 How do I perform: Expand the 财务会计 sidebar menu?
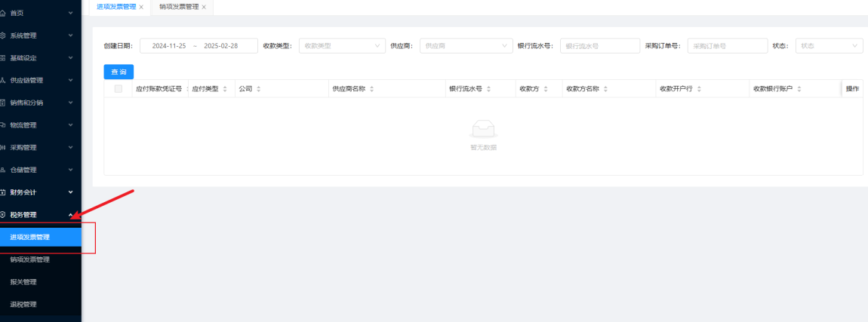pos(39,192)
